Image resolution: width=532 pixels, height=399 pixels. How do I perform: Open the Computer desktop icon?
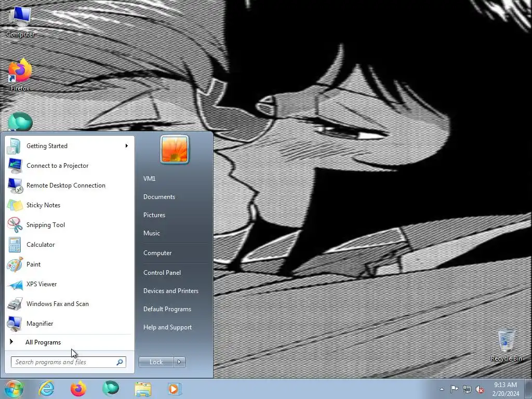pyautogui.click(x=20, y=21)
